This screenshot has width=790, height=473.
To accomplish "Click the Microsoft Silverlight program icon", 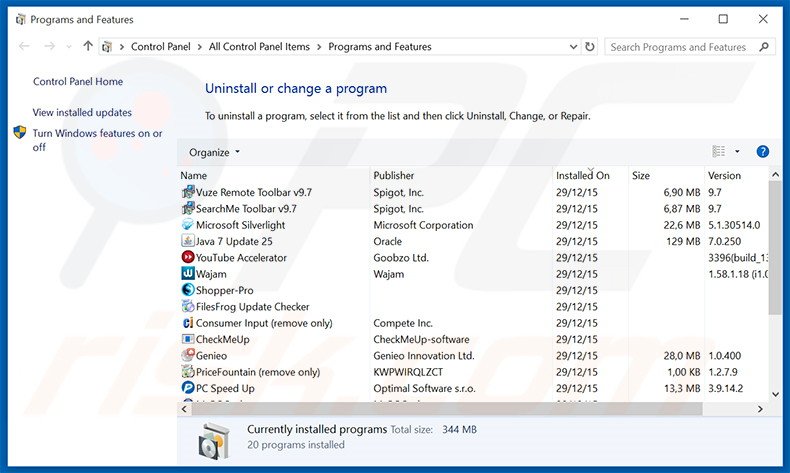I will point(188,225).
